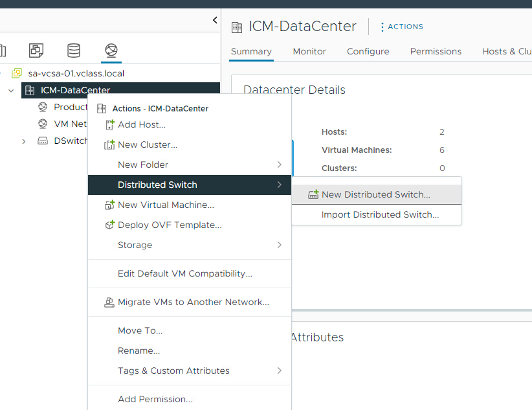Click the datacenter icon beside the ICM-DataCenter page title
532x410 pixels.
pos(237,27)
